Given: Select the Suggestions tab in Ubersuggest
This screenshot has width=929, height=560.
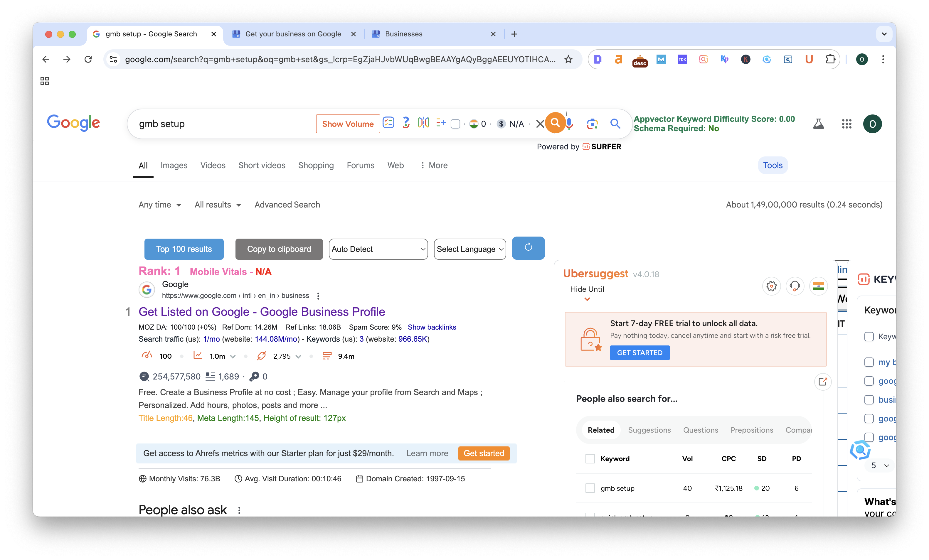Looking at the screenshot, I should [649, 430].
